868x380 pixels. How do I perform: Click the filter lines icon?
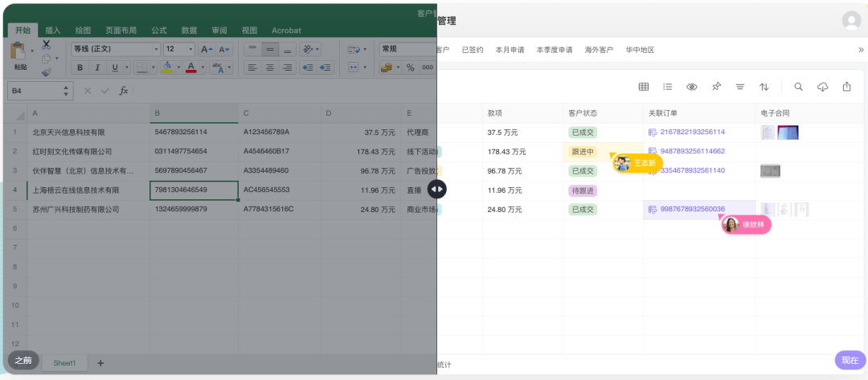pos(740,87)
